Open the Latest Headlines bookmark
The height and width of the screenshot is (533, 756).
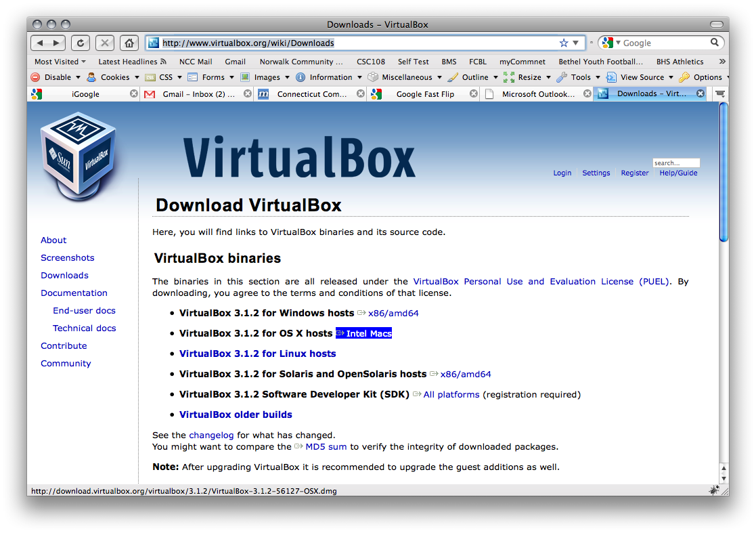click(x=132, y=62)
